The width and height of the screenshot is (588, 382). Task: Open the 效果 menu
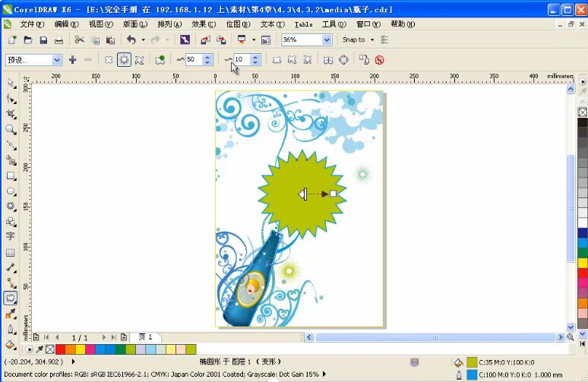(x=204, y=24)
